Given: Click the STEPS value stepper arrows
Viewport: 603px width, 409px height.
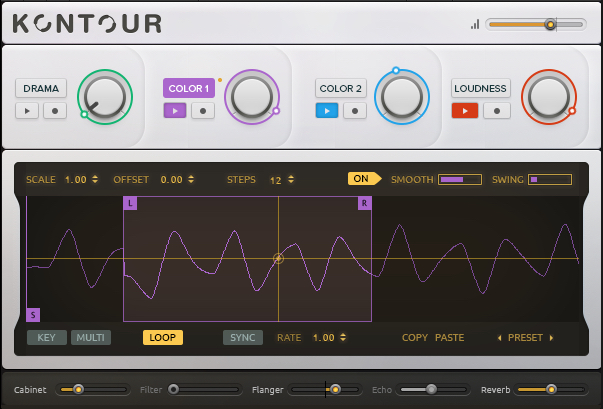Looking at the screenshot, I should [291, 179].
